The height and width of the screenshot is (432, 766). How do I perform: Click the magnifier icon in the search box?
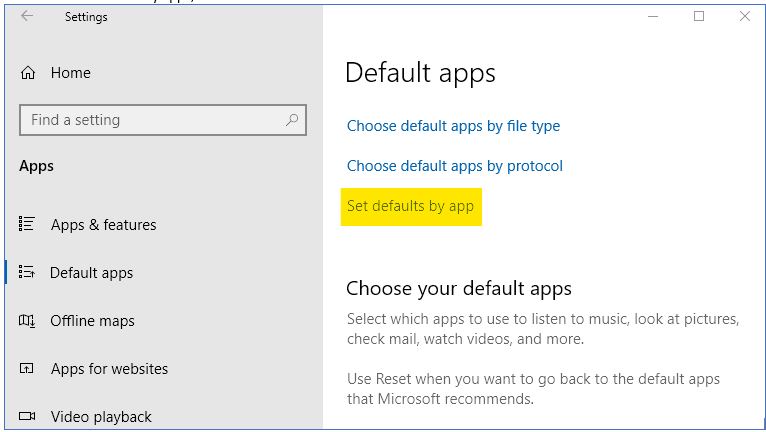tap(292, 120)
